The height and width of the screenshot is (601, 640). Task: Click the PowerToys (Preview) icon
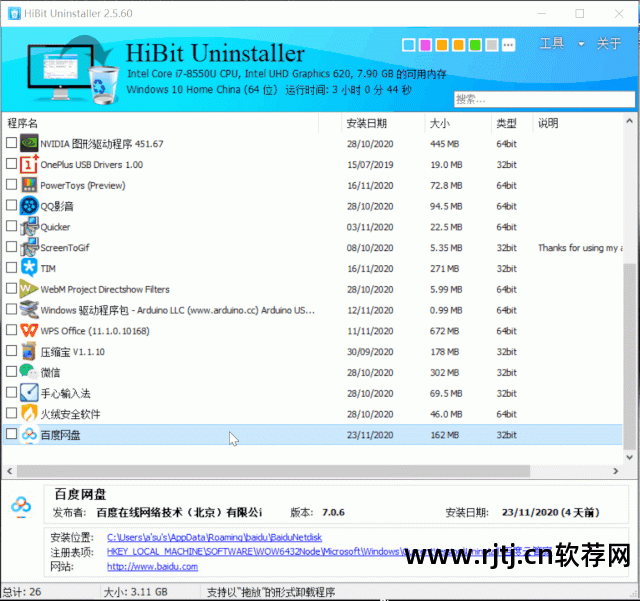29,185
